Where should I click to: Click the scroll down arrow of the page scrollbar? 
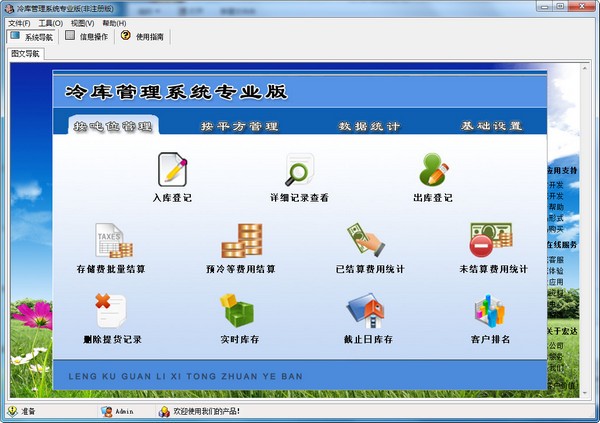[584, 393]
